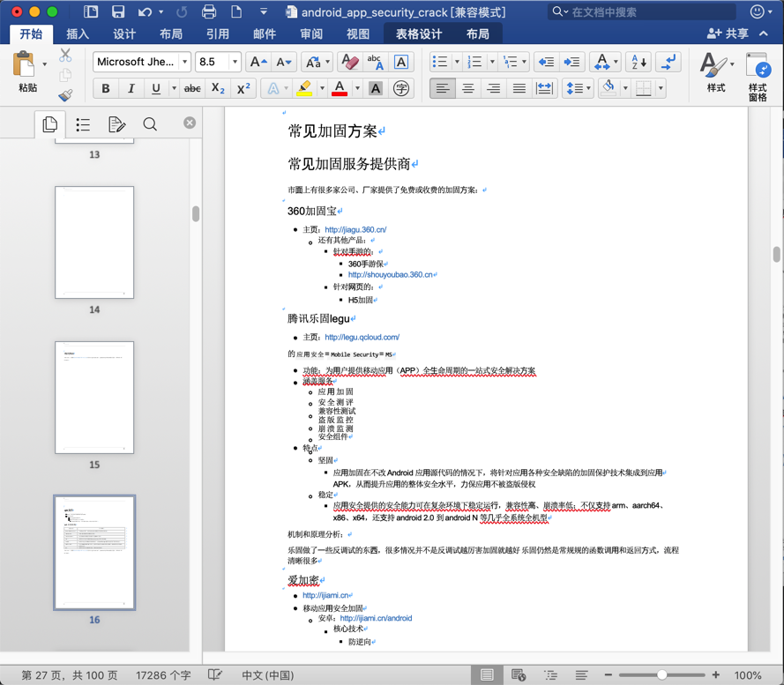The width and height of the screenshot is (784, 685).
Task: Open the 审阅 ribbon tab
Action: click(x=311, y=34)
